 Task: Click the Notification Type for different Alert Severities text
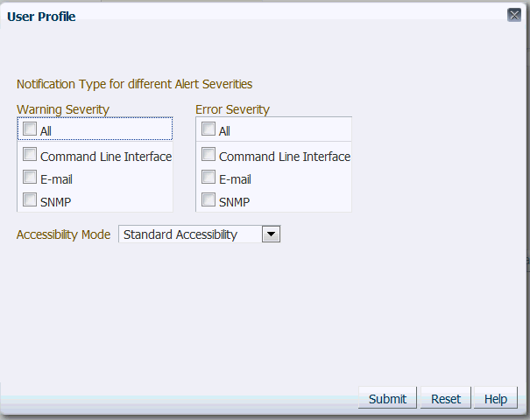tap(135, 84)
